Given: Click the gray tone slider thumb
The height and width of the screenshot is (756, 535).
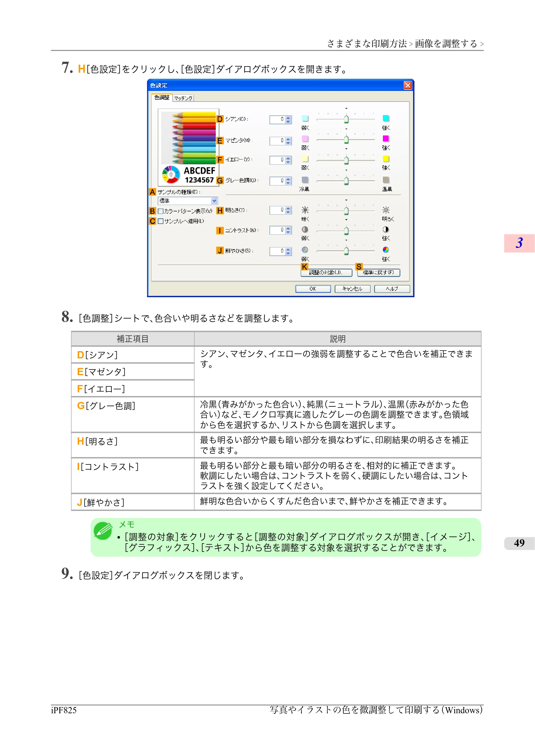Looking at the screenshot, I should [x=346, y=181].
